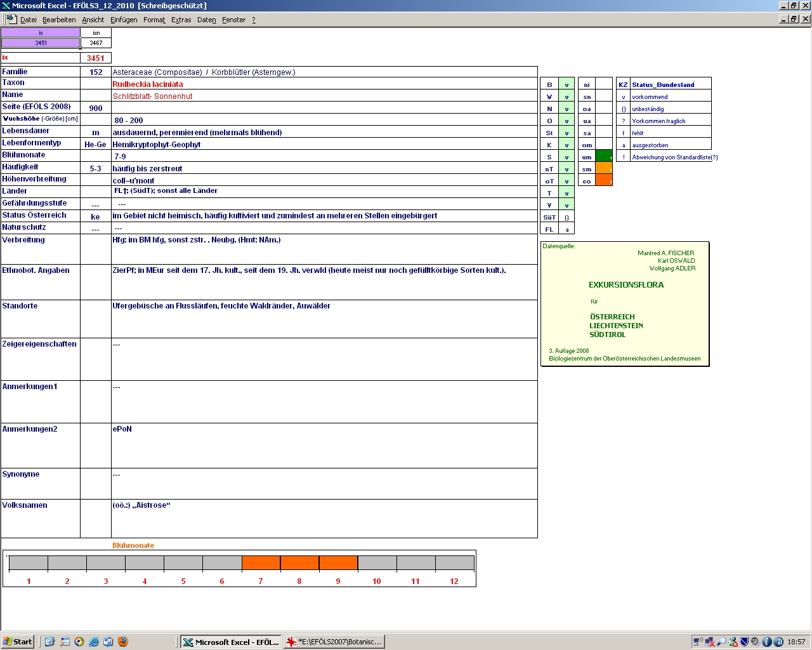Image resolution: width=812 pixels, height=650 pixels.
Task: Click the ixn cell showing 3467
Action: tap(96, 43)
